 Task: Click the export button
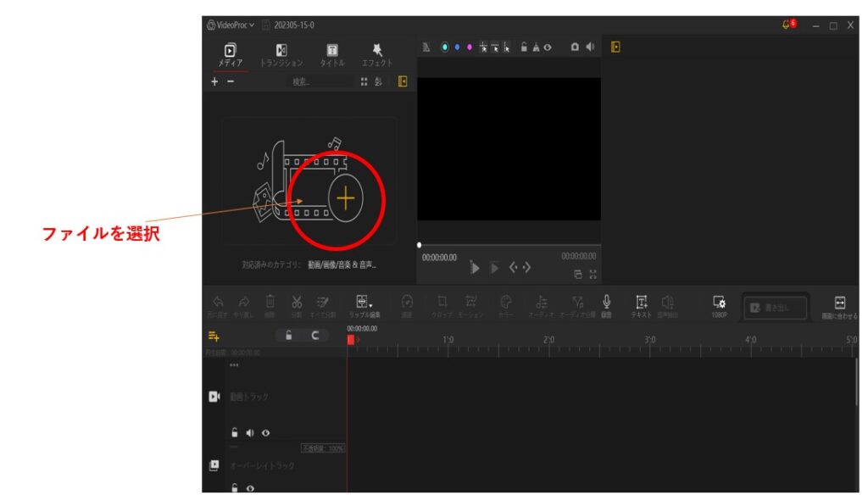pos(775,308)
